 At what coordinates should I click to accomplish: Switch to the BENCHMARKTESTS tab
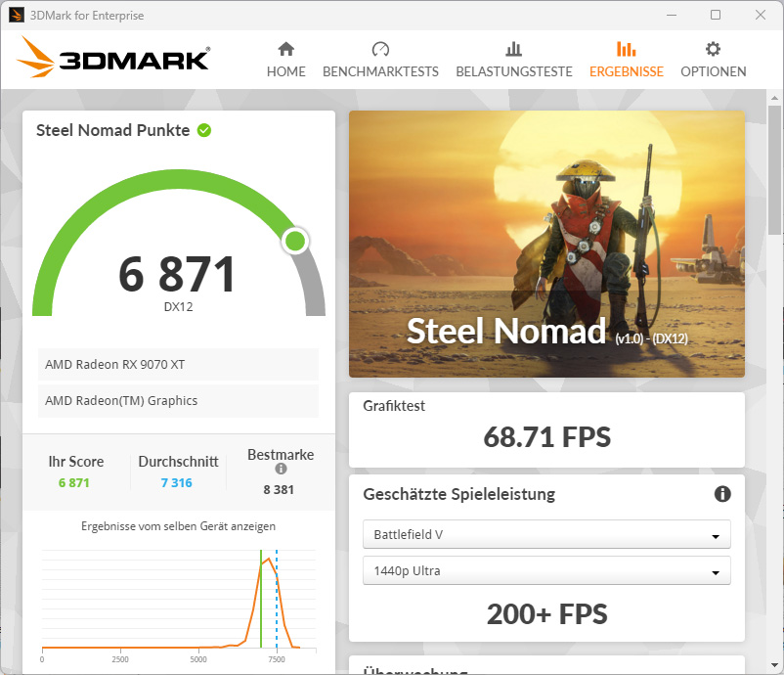click(x=380, y=71)
